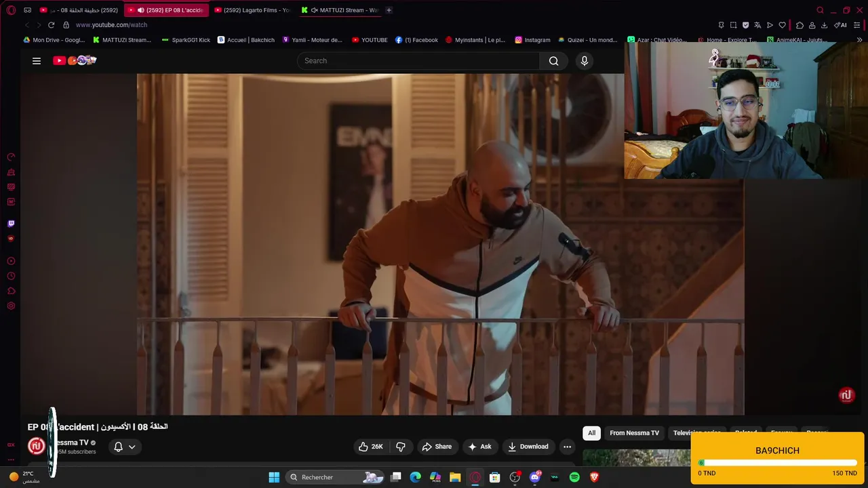Click the Share button
The width and height of the screenshot is (868, 488).
[436, 447]
